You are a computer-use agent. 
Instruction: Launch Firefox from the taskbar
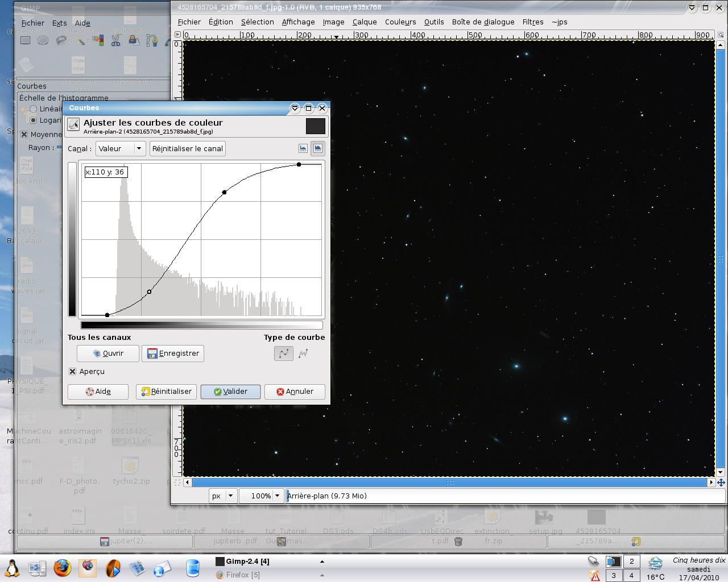[x=63, y=567]
